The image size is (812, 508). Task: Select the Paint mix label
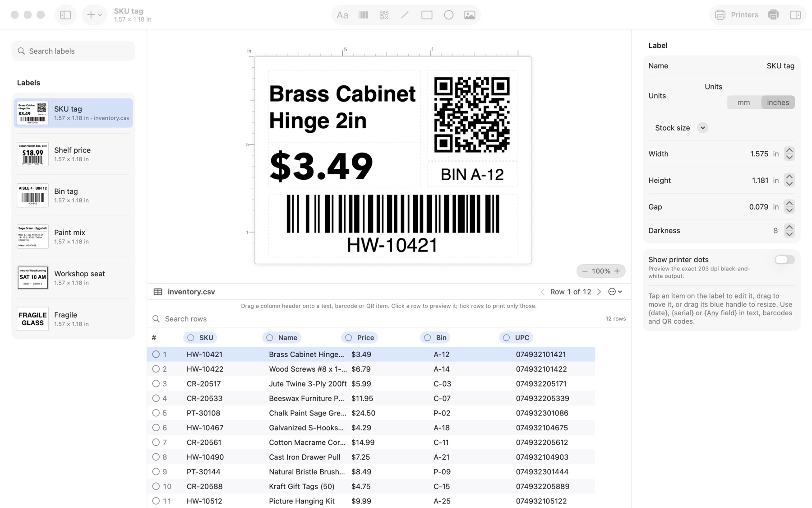tap(73, 237)
